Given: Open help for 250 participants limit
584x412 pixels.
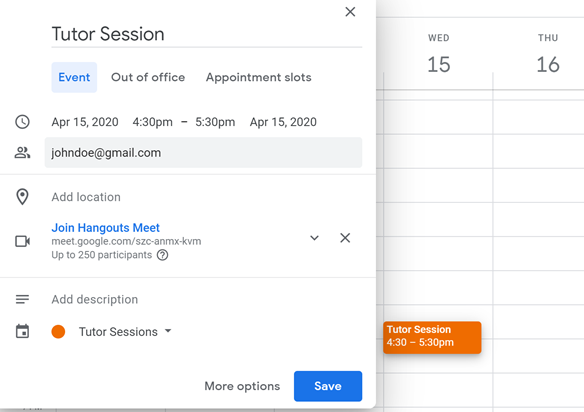Looking at the screenshot, I should pos(162,255).
